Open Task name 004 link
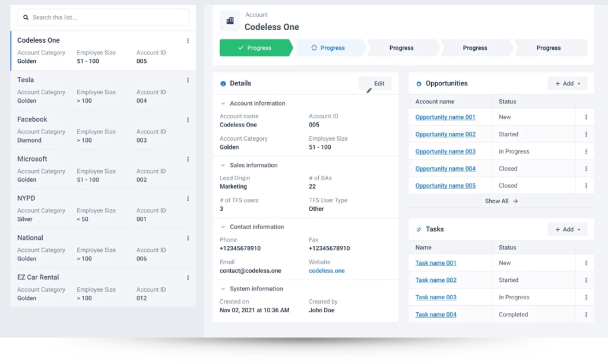Image resolution: width=608 pixels, height=364 pixels. click(436, 314)
